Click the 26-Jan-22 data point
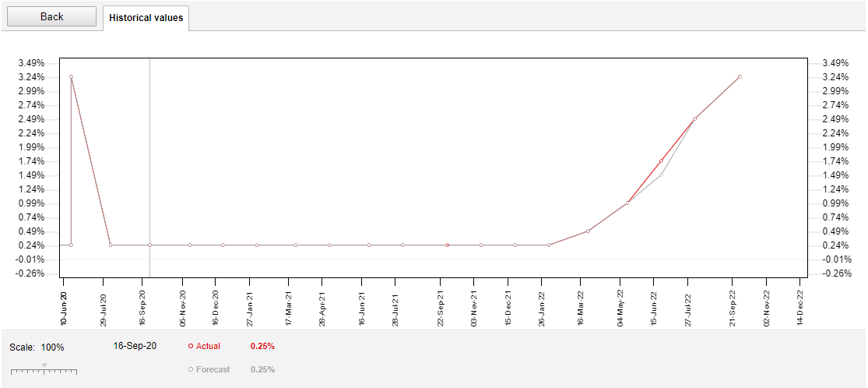 click(x=549, y=245)
